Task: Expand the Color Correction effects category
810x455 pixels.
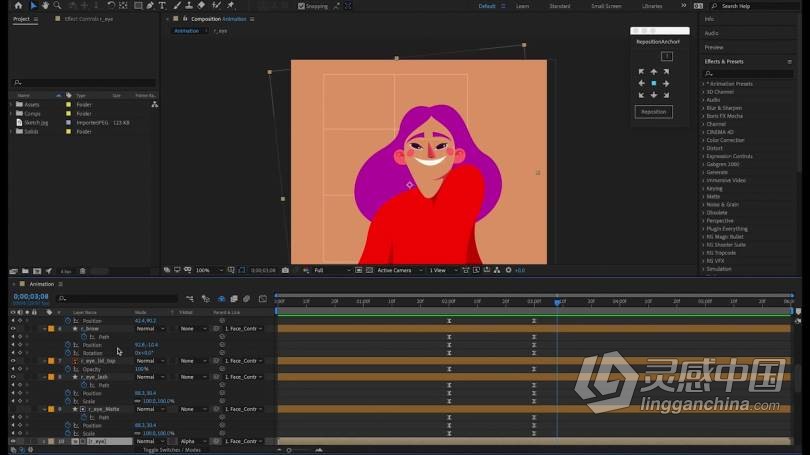Action: pyautogui.click(x=703, y=140)
